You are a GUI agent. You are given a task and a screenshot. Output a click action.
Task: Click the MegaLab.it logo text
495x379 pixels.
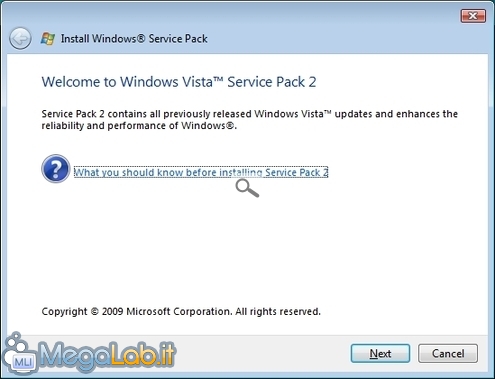(107, 356)
